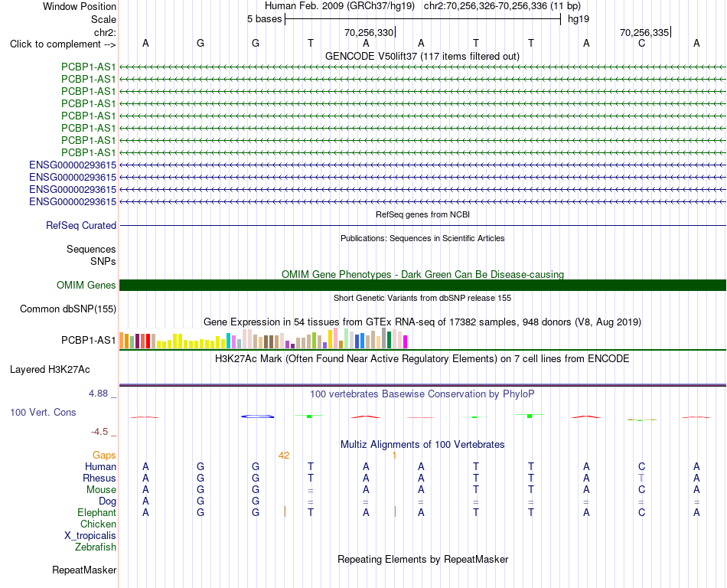Click the Common dbSNP(155) track label
This screenshot has height=588, width=727.
67,309
